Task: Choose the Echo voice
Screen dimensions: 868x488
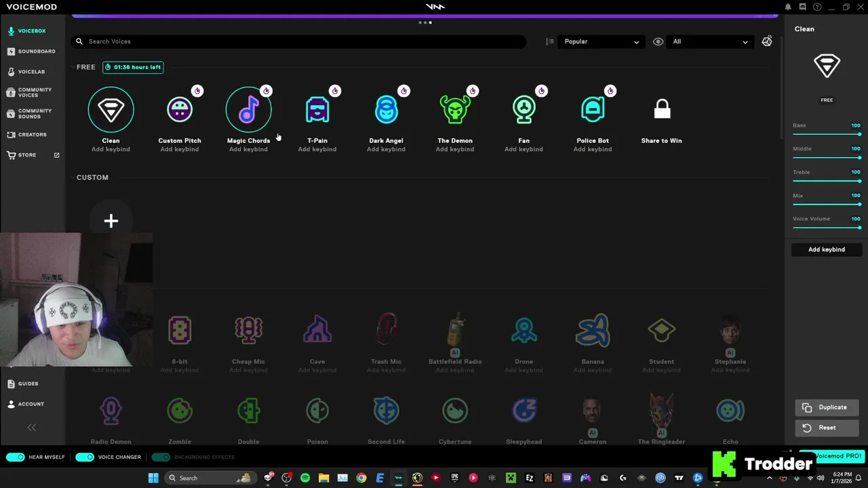Action: [x=730, y=411]
